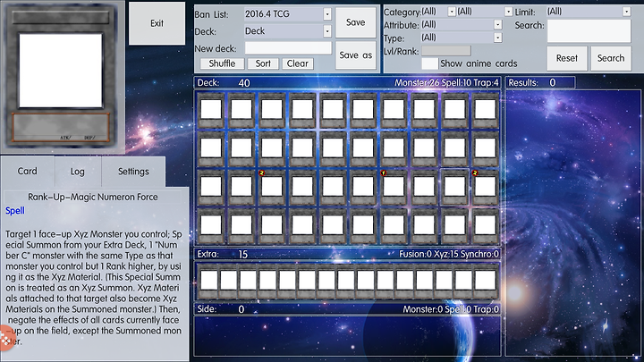Run the card Search button
This screenshot has height=362, width=644.
pos(611,58)
